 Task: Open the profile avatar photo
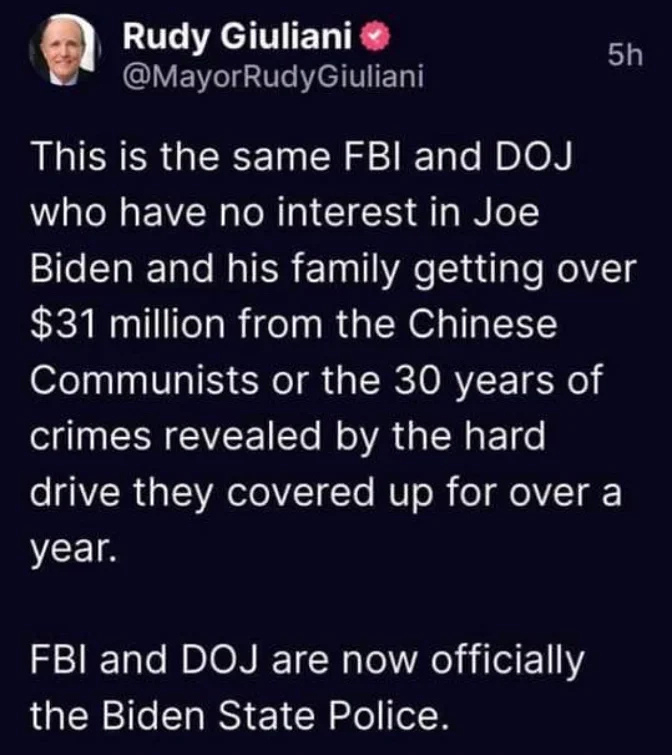click(x=65, y=52)
